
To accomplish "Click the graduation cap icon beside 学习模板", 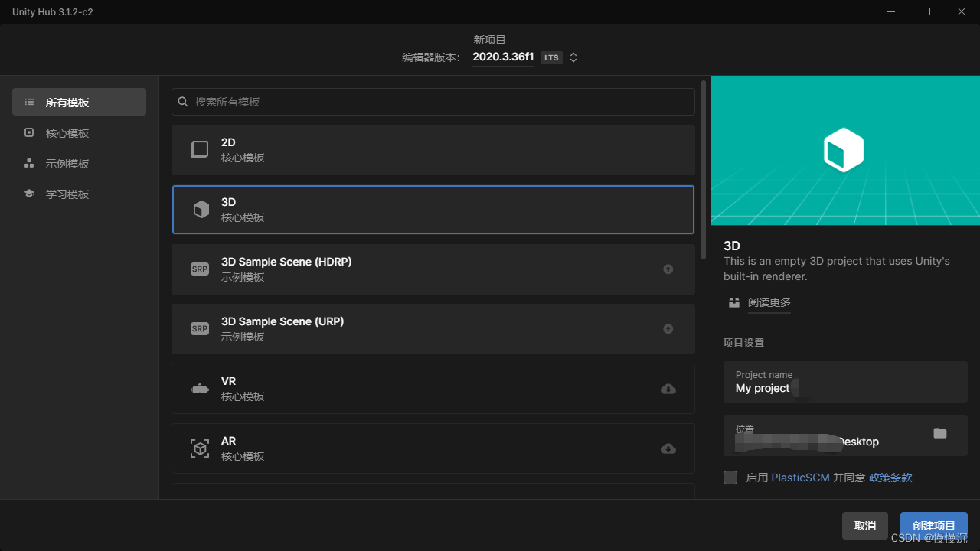I will [29, 194].
